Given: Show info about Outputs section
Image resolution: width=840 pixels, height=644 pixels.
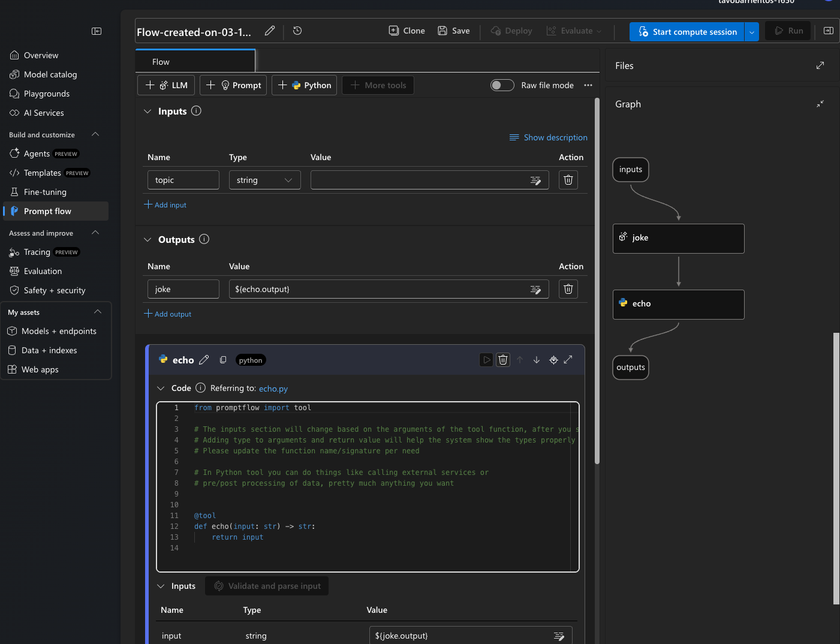Looking at the screenshot, I should click(x=204, y=239).
